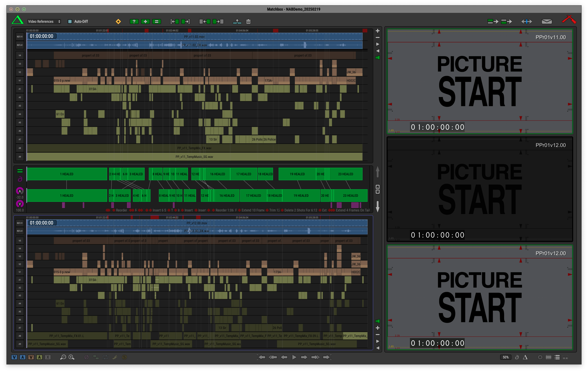The image size is (588, 372).
Task: Click the trash can delete icon
Action: pyautogui.click(x=248, y=22)
